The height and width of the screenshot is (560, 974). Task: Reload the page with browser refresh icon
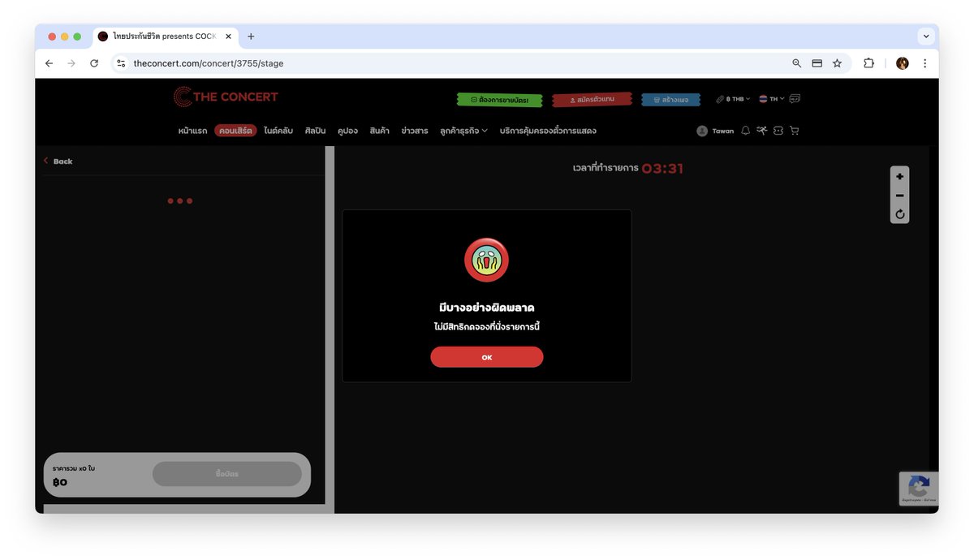click(94, 63)
